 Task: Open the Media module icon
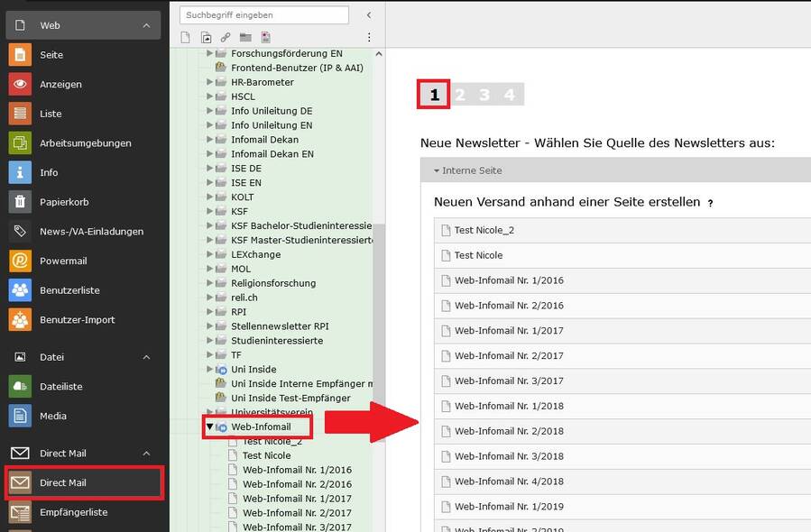pyautogui.click(x=20, y=416)
